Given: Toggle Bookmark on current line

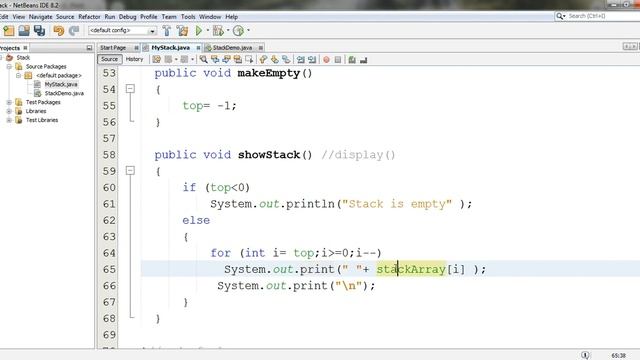Looking at the screenshot, I should [x=286, y=60].
